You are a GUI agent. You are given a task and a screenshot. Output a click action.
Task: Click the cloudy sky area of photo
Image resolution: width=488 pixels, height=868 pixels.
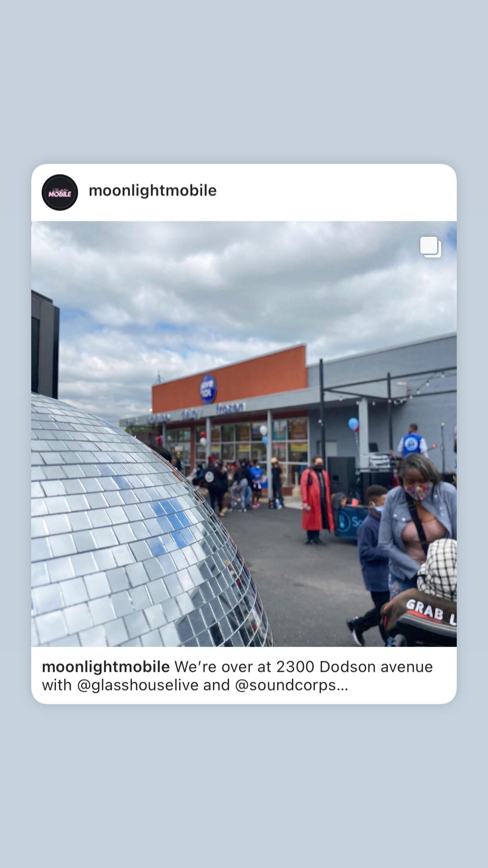[243, 295]
